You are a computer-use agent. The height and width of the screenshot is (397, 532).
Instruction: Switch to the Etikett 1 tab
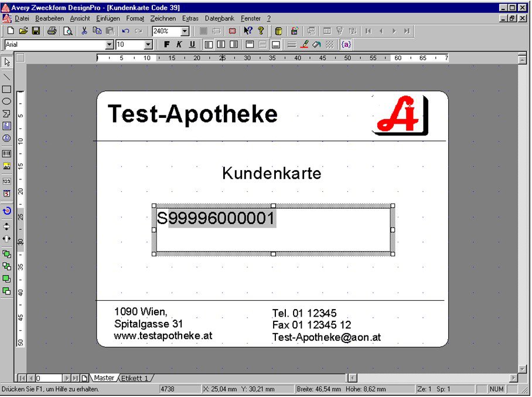135,378
